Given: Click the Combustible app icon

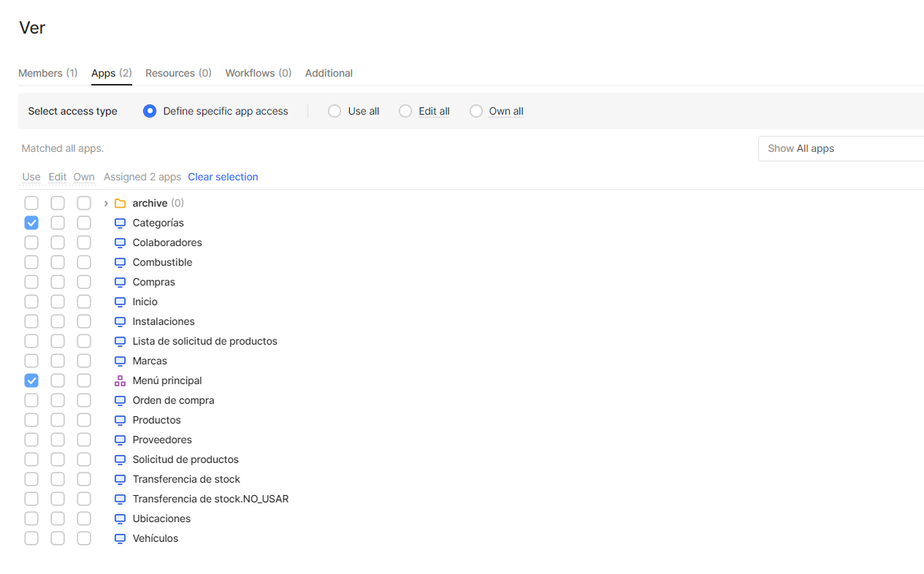Looking at the screenshot, I should pos(121,262).
